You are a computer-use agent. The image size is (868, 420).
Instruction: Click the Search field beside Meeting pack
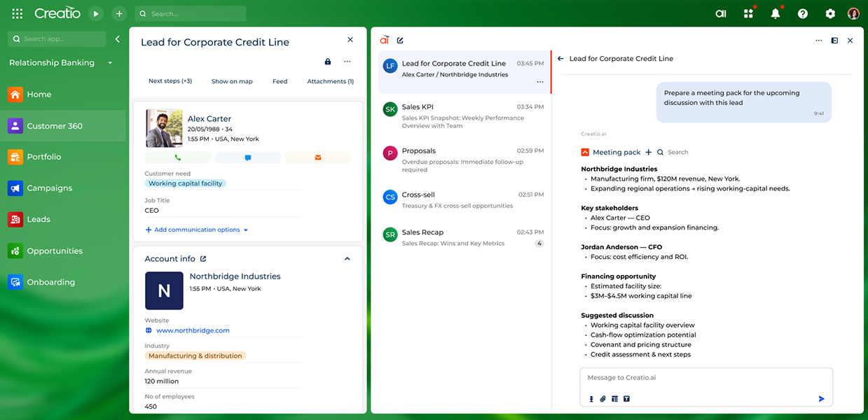pos(673,152)
